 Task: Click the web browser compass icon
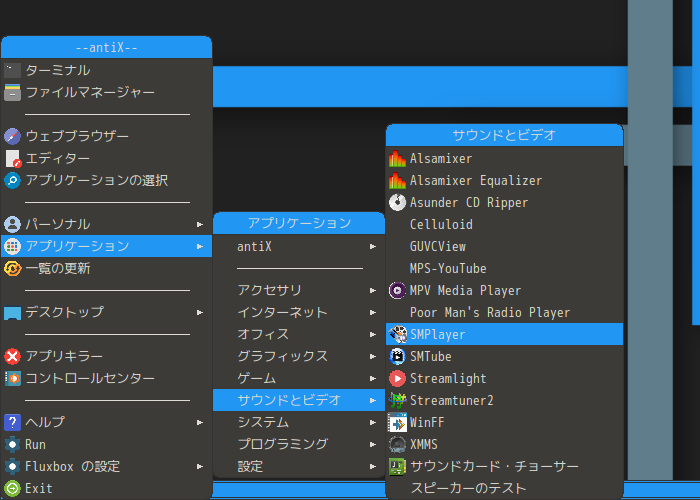(12, 136)
